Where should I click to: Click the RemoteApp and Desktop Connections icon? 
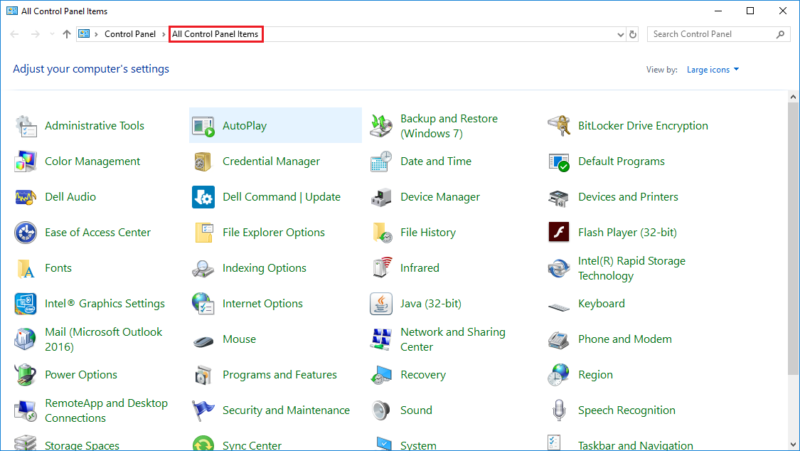(26, 411)
